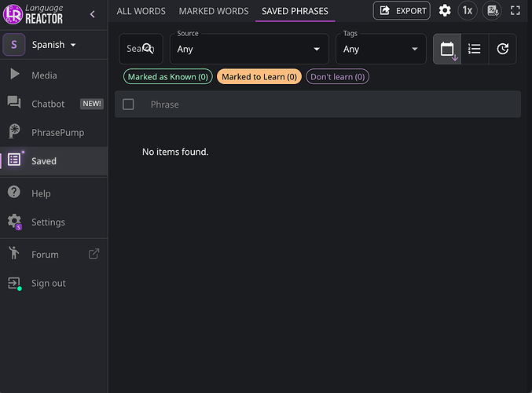Viewport: 532px width, 393px height.
Task: Click the Search input field
Action: coord(141,49)
